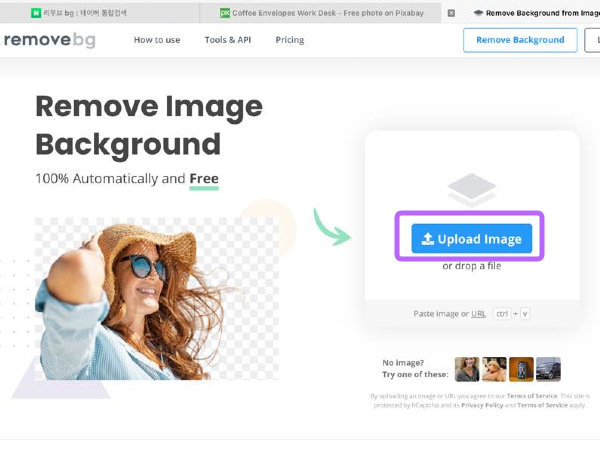Click the Naver favicon on the first tab
Viewport: 600px width, 450px height.
point(36,13)
